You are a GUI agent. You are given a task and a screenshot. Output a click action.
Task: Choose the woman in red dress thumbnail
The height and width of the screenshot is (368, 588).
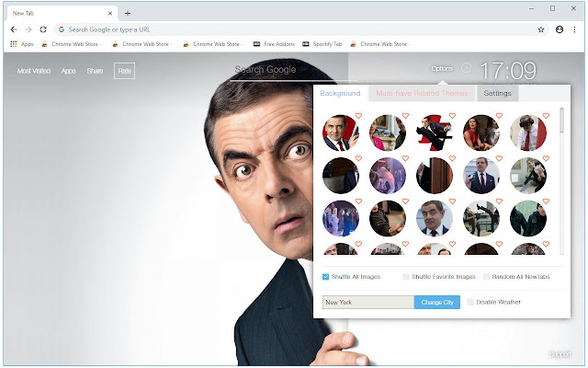click(481, 132)
